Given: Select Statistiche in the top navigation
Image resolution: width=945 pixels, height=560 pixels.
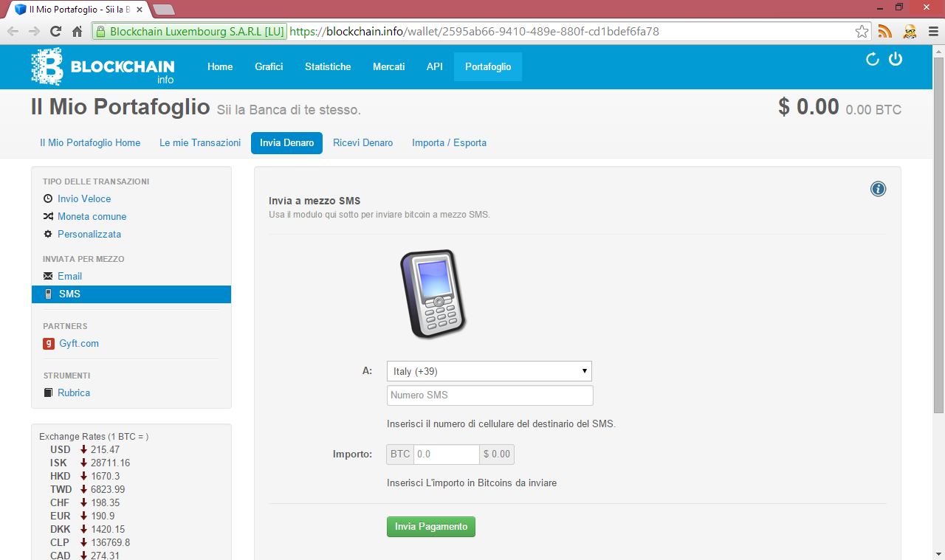Looking at the screenshot, I should (x=328, y=66).
